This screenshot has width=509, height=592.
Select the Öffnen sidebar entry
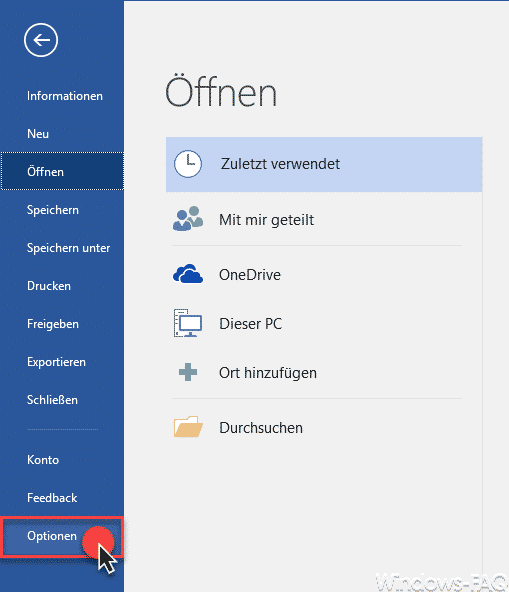coord(62,171)
